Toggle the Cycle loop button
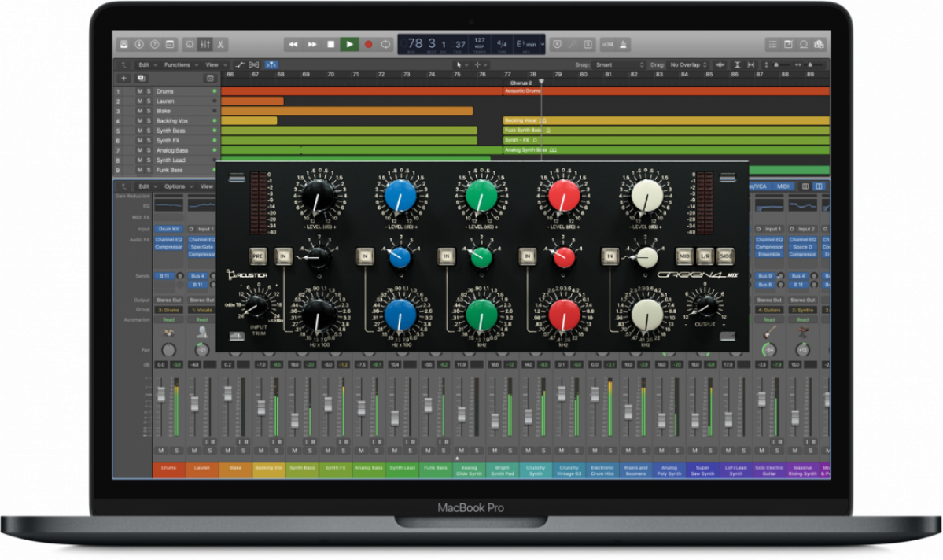This screenshot has height=560, width=943. point(385,45)
